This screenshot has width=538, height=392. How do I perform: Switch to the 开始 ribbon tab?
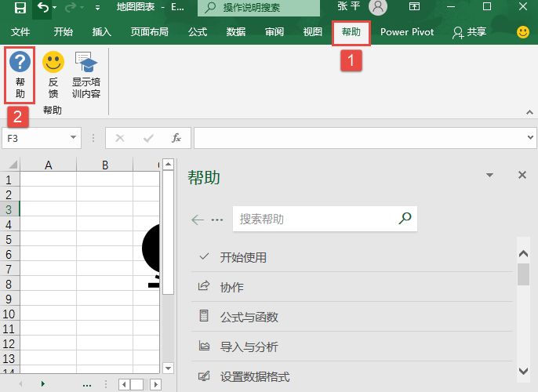click(63, 32)
